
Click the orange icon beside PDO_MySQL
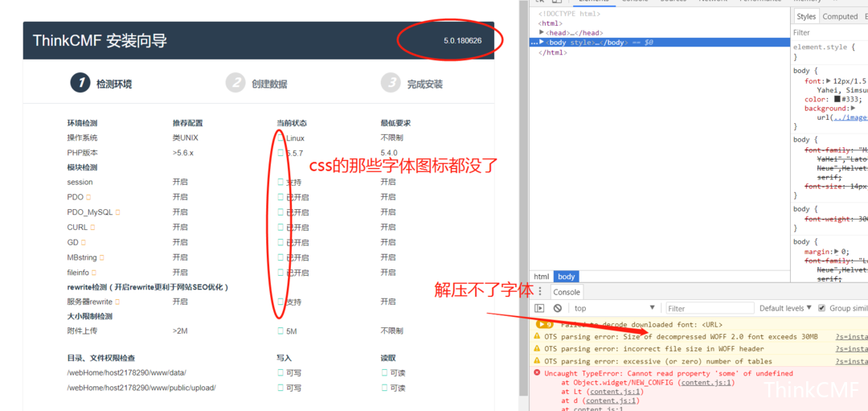117,212
